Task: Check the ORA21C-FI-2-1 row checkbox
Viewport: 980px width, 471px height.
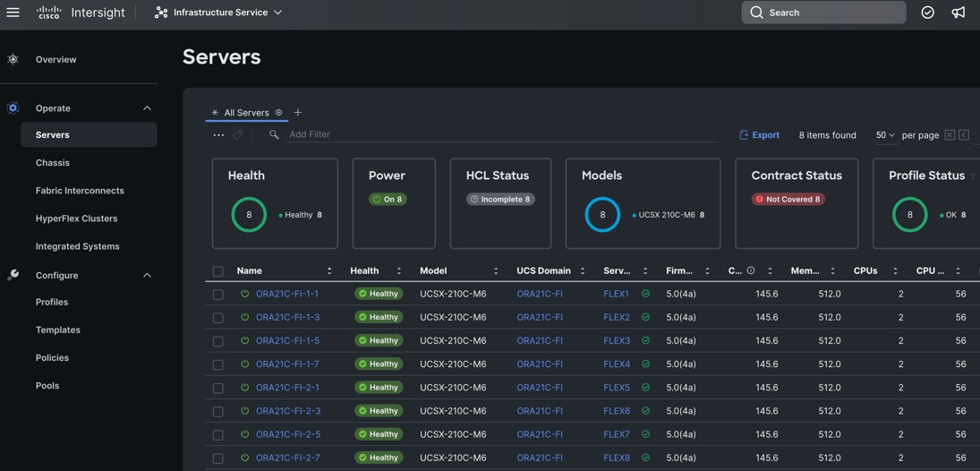Action: click(x=217, y=389)
